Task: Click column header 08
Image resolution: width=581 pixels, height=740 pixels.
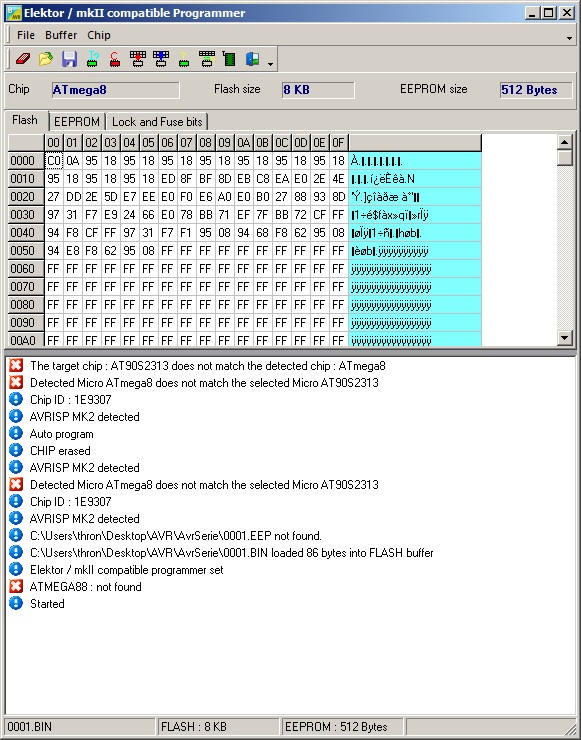Action: (x=205, y=143)
